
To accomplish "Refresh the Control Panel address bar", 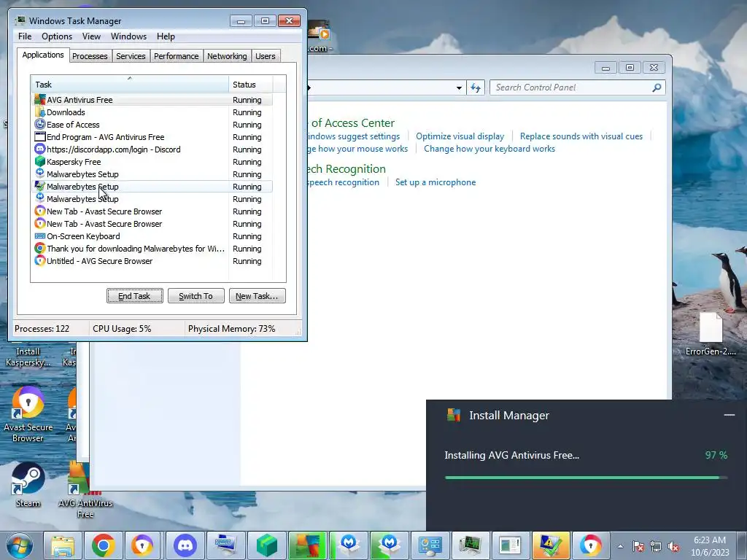I will point(476,87).
